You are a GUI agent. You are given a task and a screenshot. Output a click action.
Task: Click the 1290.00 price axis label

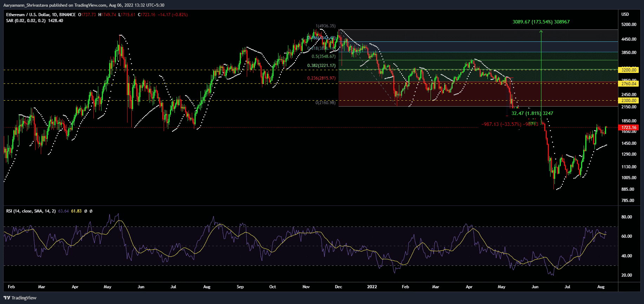629,154
